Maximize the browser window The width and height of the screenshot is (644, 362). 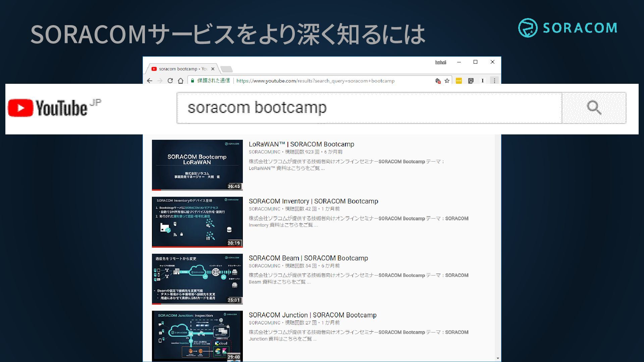coord(475,62)
